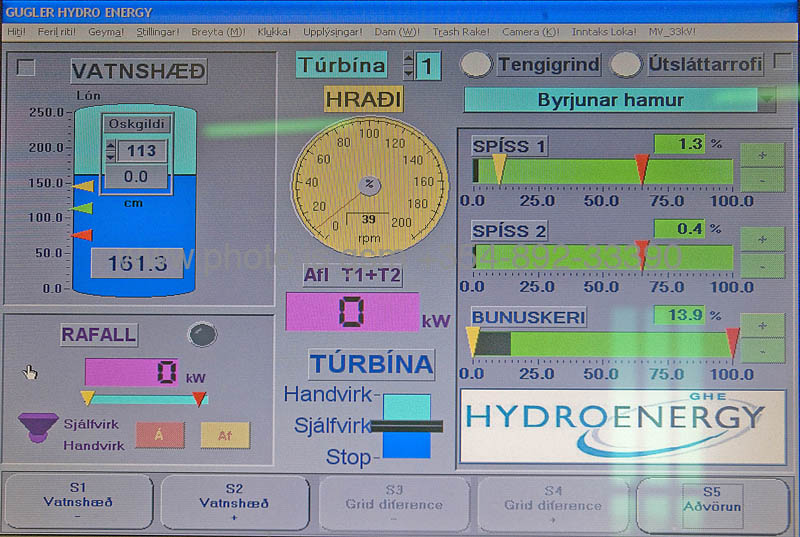Click the green water level marker
The width and height of the screenshot is (800, 537).
coord(82,208)
